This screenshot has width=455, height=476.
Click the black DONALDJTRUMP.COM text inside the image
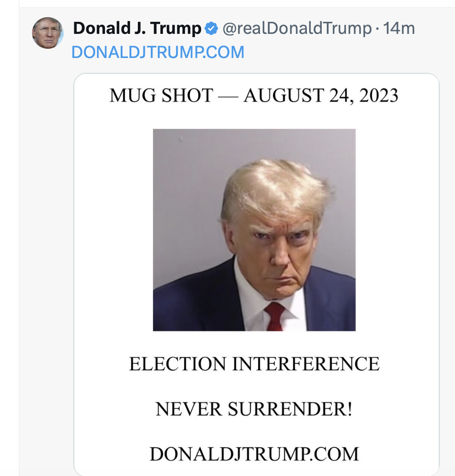(x=254, y=454)
